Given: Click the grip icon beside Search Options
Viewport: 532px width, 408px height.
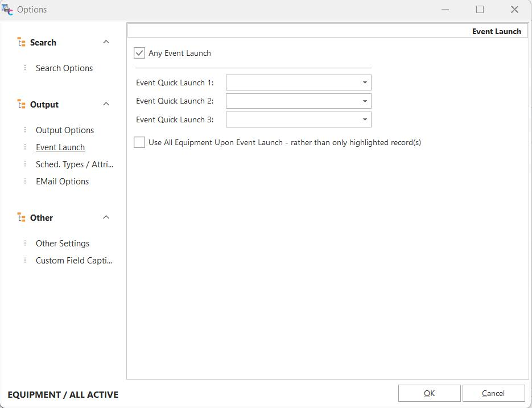Looking at the screenshot, I should click(25, 68).
